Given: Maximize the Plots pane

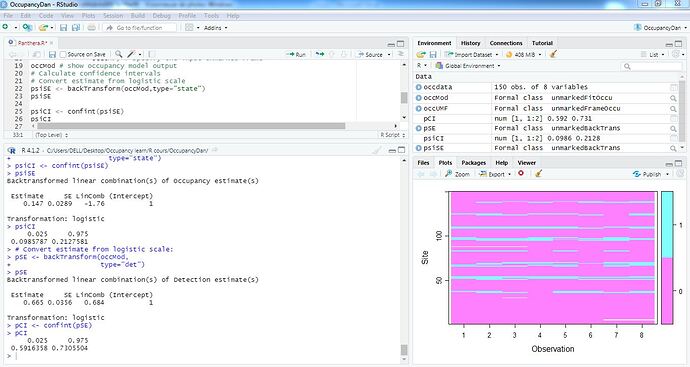Looking at the screenshot, I should 679,163.
